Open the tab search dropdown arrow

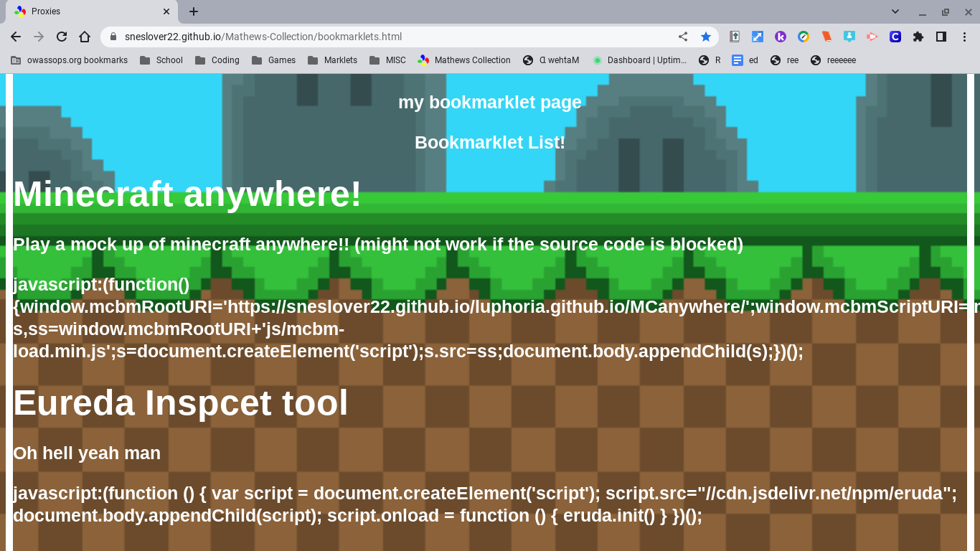(x=895, y=11)
